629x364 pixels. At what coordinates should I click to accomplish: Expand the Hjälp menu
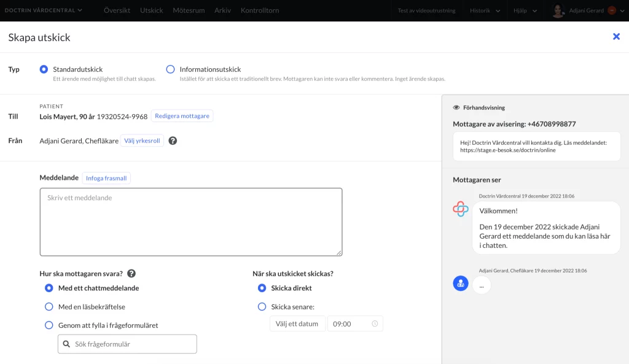point(525,11)
